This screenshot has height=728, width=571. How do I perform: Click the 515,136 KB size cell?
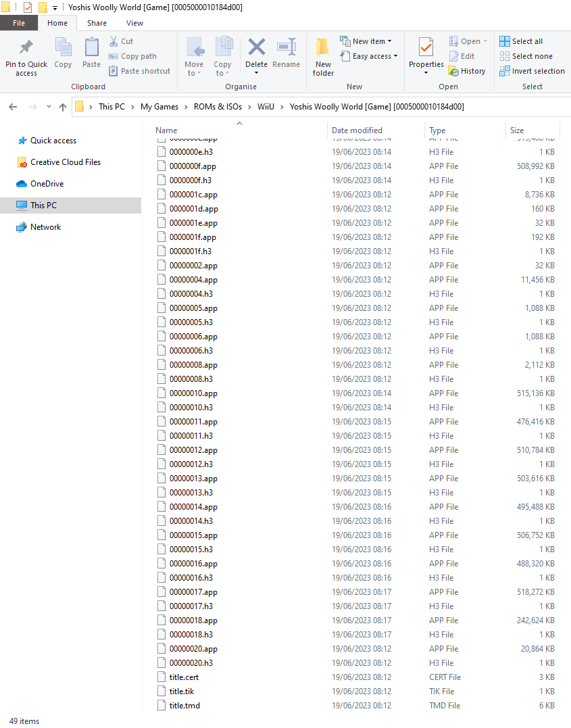(535, 393)
